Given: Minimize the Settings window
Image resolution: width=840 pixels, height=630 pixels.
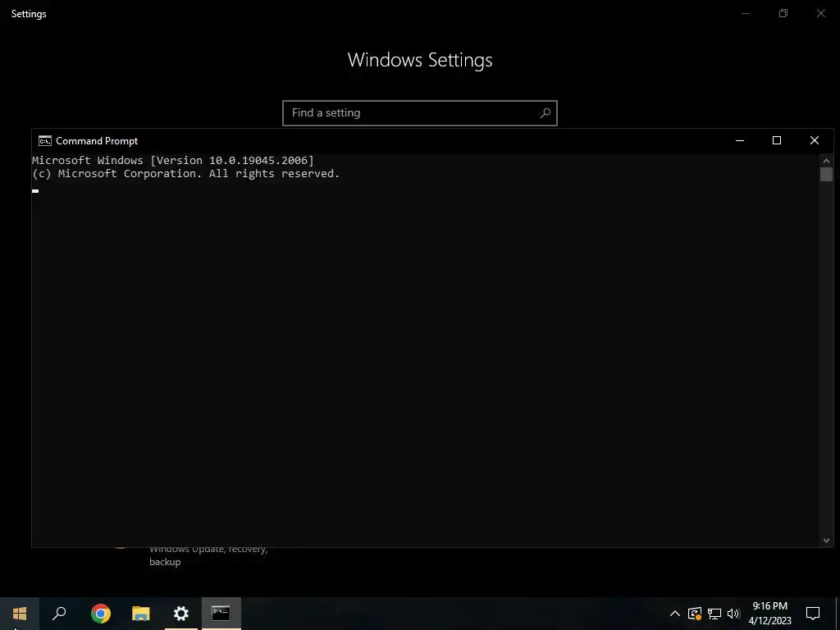Looking at the screenshot, I should pyautogui.click(x=746, y=13).
